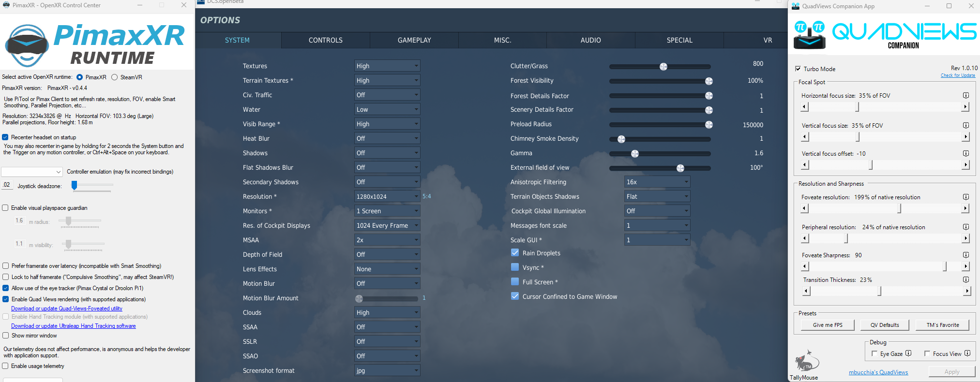Screen dimensions: 980x382
Task: Open info for Horizontal focus size
Action: pos(965,95)
